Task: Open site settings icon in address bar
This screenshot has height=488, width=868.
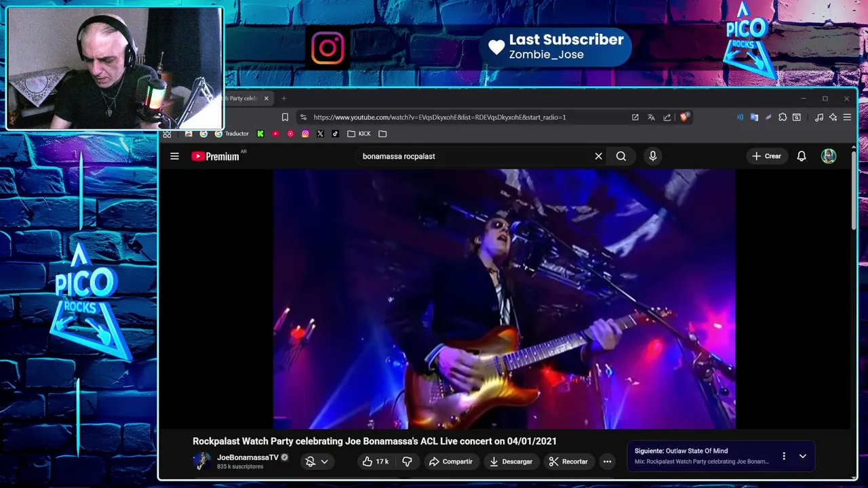Action: point(303,117)
